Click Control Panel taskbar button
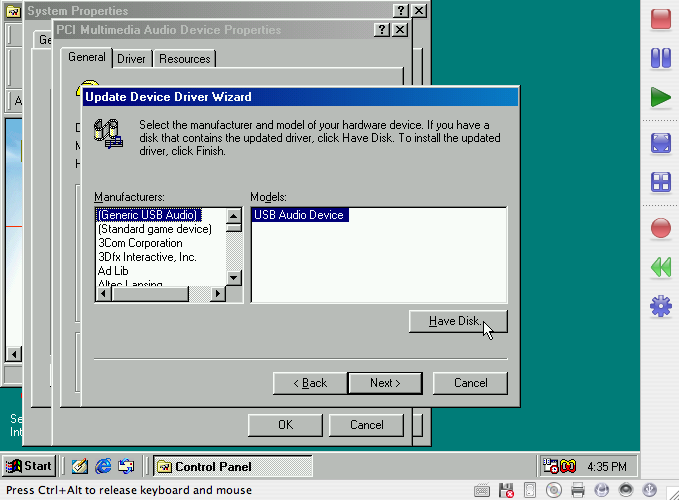Image resolution: width=679 pixels, height=500 pixels. pos(233,467)
